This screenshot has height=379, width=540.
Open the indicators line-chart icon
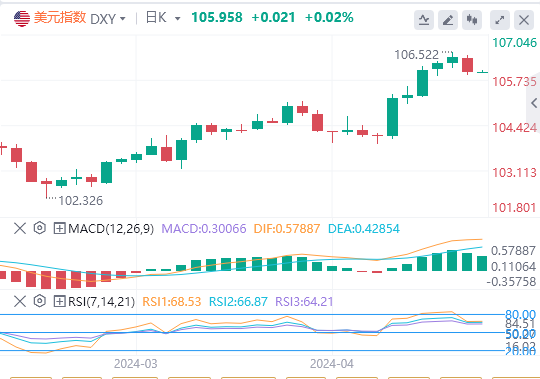pyautogui.click(x=424, y=20)
